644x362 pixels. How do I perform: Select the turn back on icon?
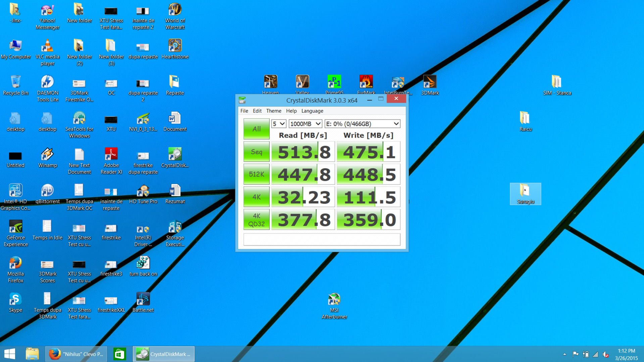143,267
